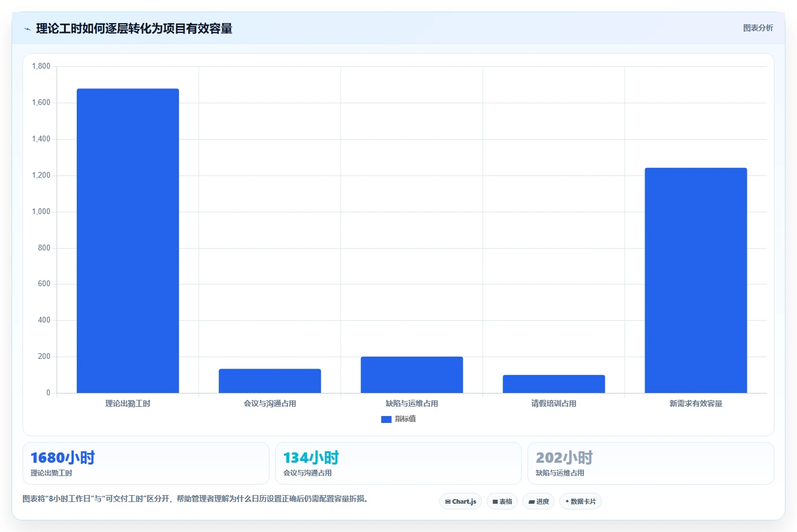Click the 请假培训占用 bar
Image resolution: width=797 pixels, height=532 pixels.
point(553,384)
